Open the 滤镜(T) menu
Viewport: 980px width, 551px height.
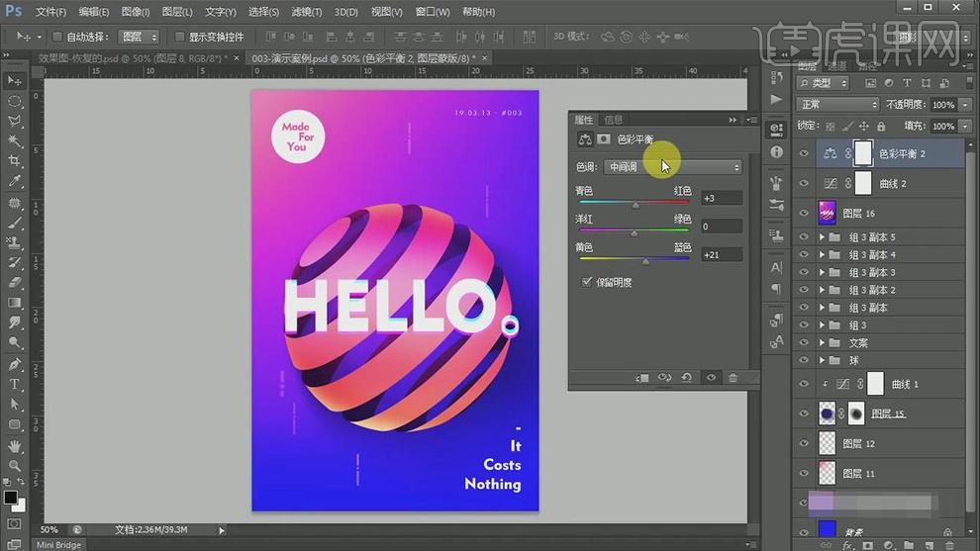(x=306, y=12)
